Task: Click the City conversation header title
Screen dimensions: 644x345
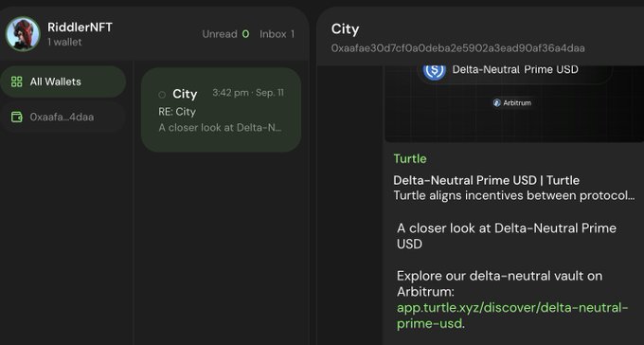Action: pyautogui.click(x=345, y=28)
